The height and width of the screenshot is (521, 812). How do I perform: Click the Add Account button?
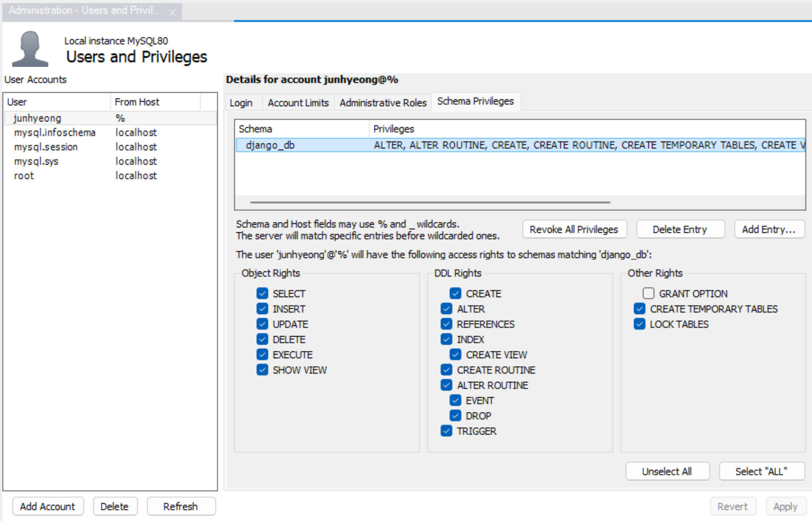coord(48,507)
